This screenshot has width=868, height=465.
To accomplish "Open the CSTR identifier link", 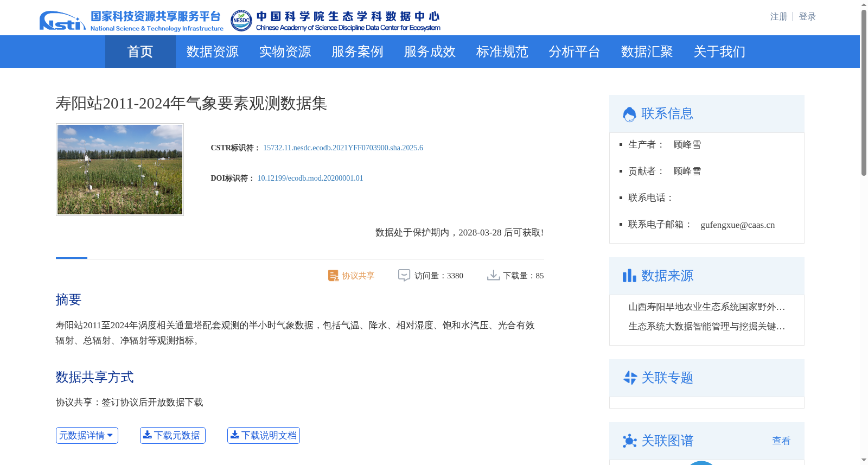I will [x=343, y=148].
